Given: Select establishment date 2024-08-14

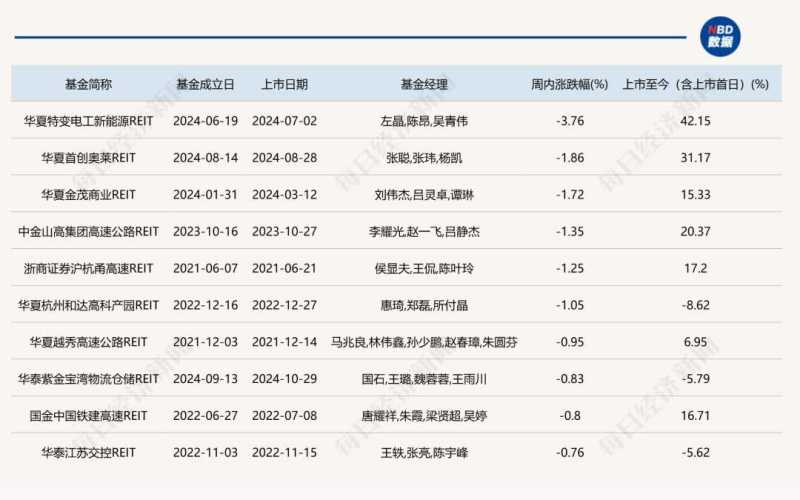Looking at the screenshot, I should point(205,158).
